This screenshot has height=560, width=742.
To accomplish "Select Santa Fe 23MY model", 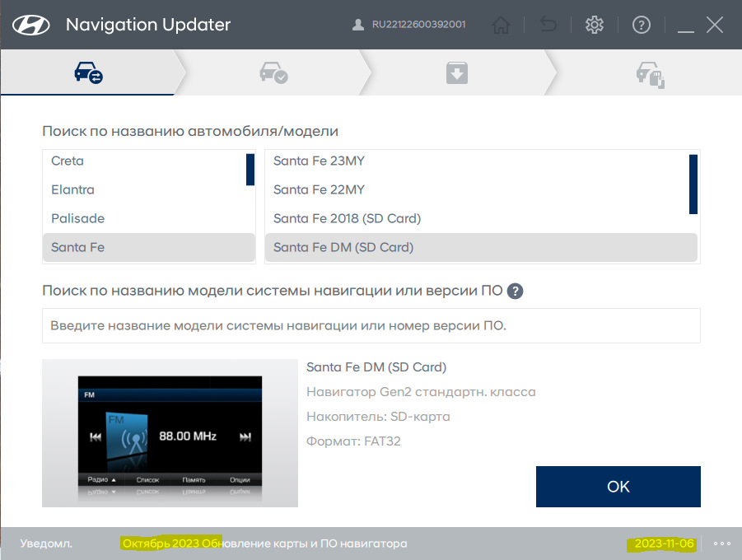I will click(x=477, y=161).
